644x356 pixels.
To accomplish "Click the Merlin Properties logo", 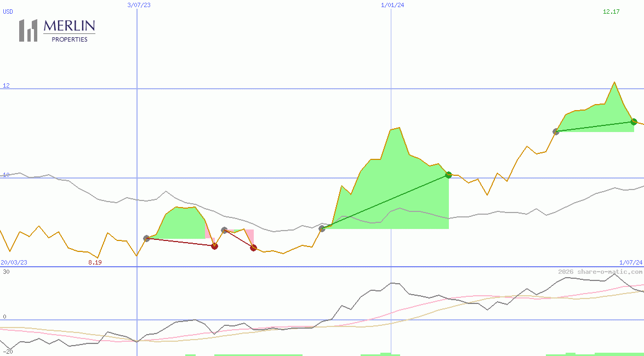I will [58, 29].
